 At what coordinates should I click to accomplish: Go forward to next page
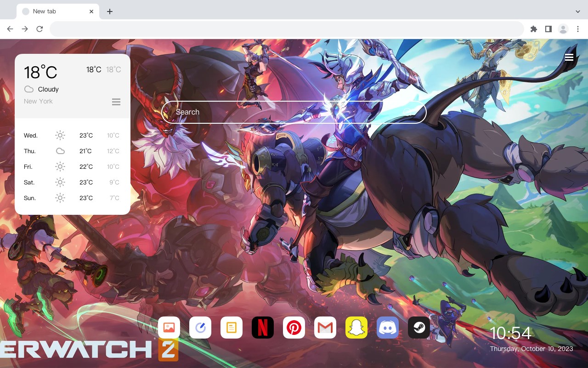[x=25, y=29]
